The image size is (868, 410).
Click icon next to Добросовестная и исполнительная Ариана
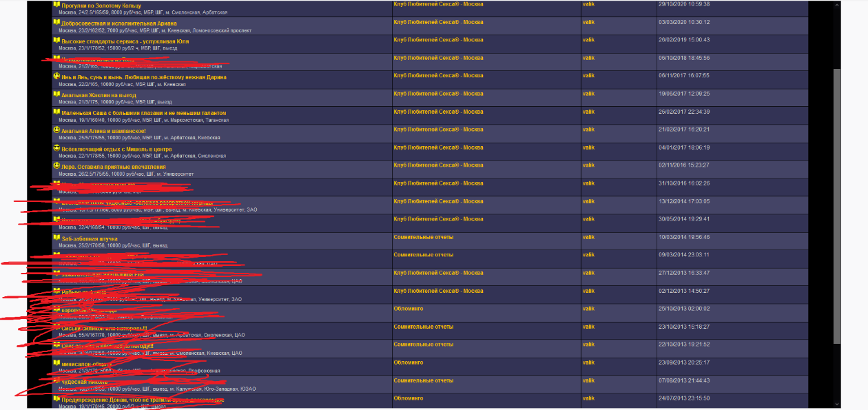[x=56, y=23]
